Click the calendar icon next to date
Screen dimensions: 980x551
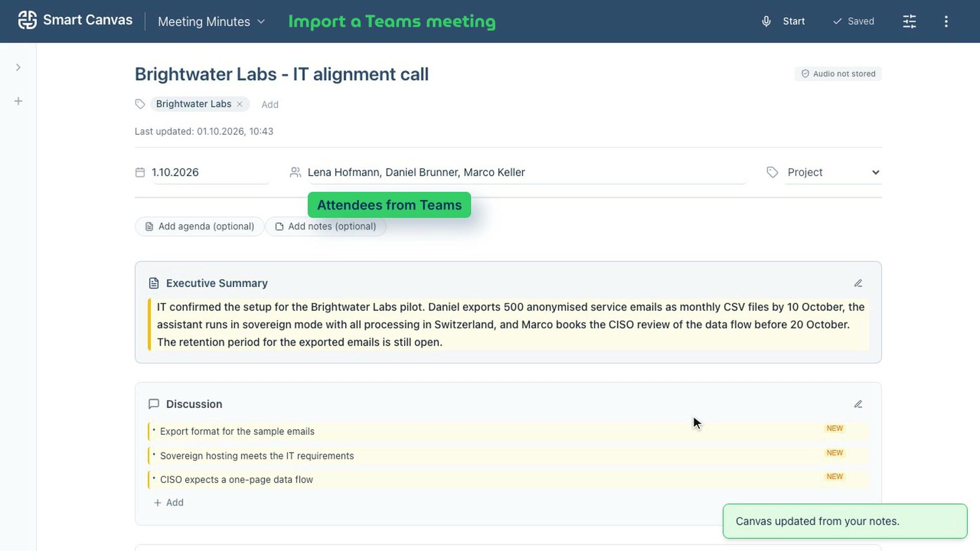pyautogui.click(x=140, y=172)
